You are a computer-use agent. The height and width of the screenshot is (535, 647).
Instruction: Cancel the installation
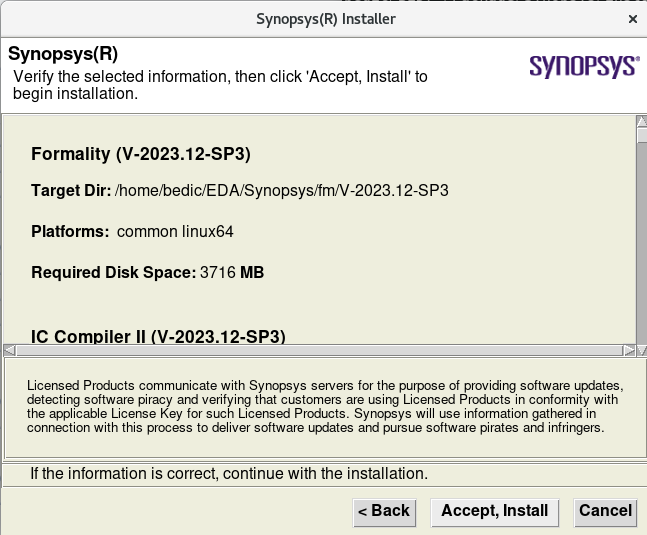[x=605, y=511]
